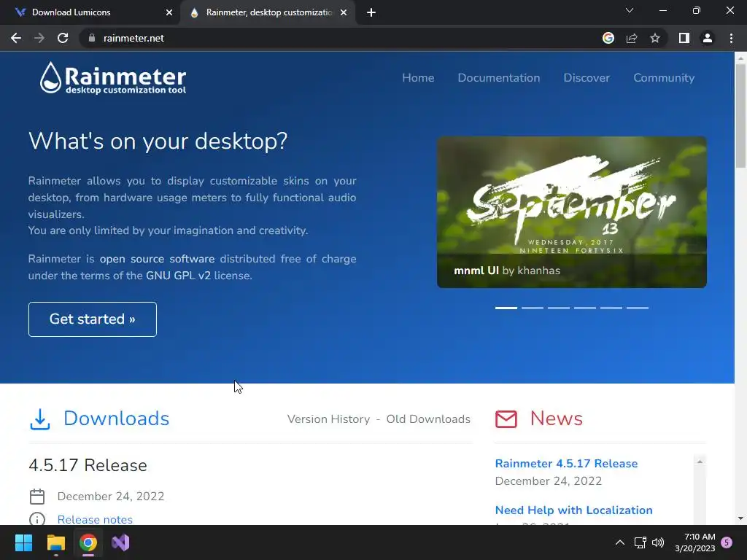Select the sixth carousel indicator
Viewport: 747px width, 560px height.
[x=638, y=308]
